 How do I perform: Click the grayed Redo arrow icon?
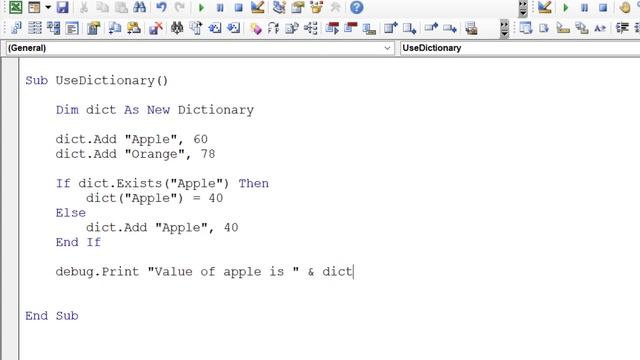[x=180, y=7]
